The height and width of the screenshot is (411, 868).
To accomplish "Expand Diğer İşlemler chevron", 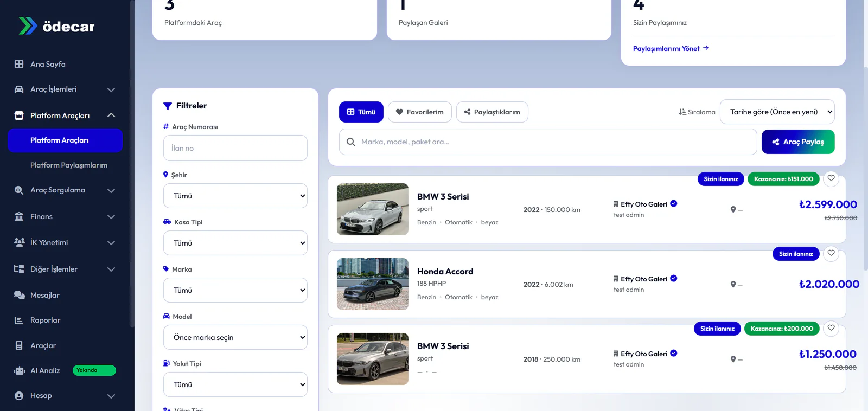I will click(x=111, y=269).
